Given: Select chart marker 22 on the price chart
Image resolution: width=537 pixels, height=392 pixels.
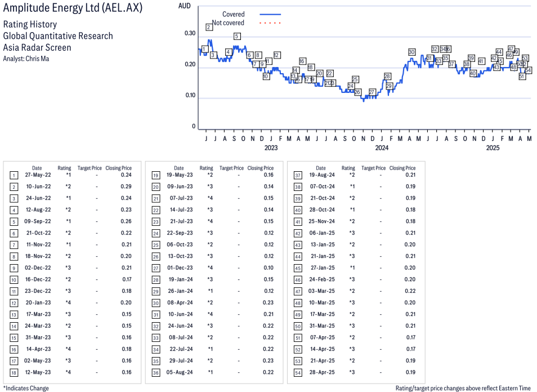Looking at the screenshot, I should tap(329, 73).
